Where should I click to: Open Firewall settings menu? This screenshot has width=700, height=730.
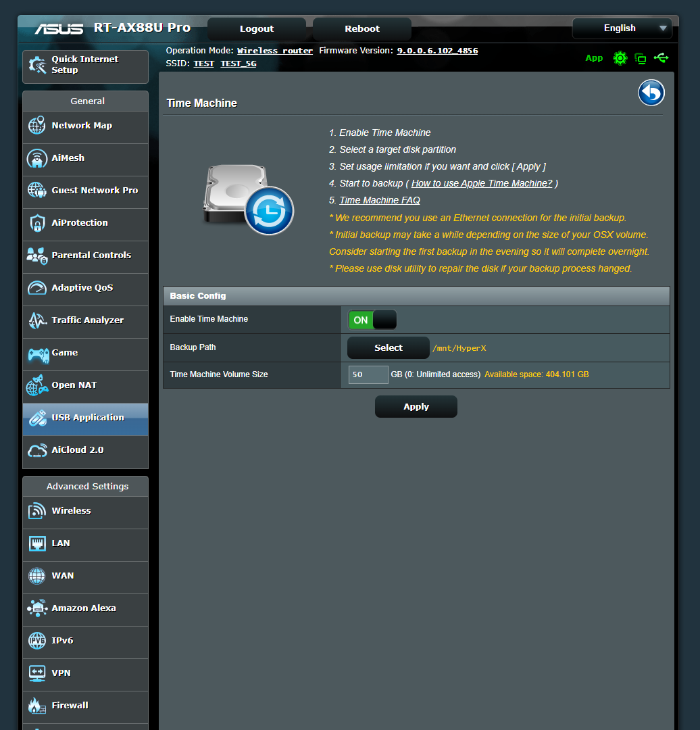tap(86, 706)
